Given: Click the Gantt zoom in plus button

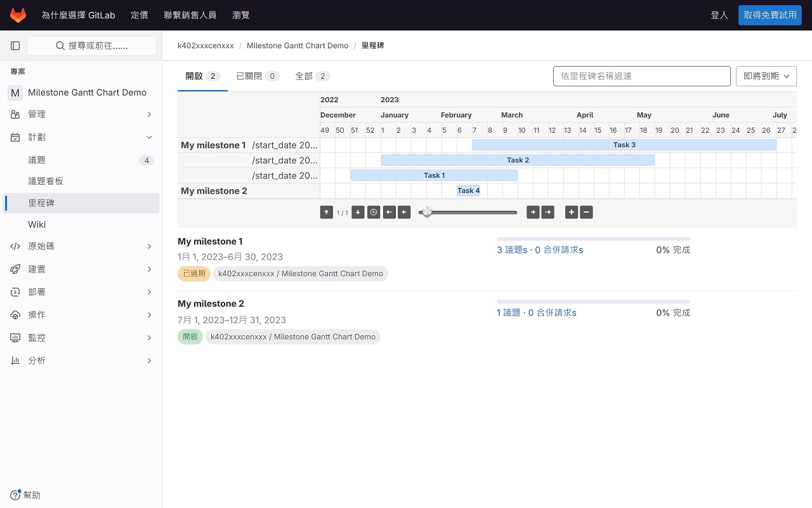Looking at the screenshot, I should coord(572,213).
